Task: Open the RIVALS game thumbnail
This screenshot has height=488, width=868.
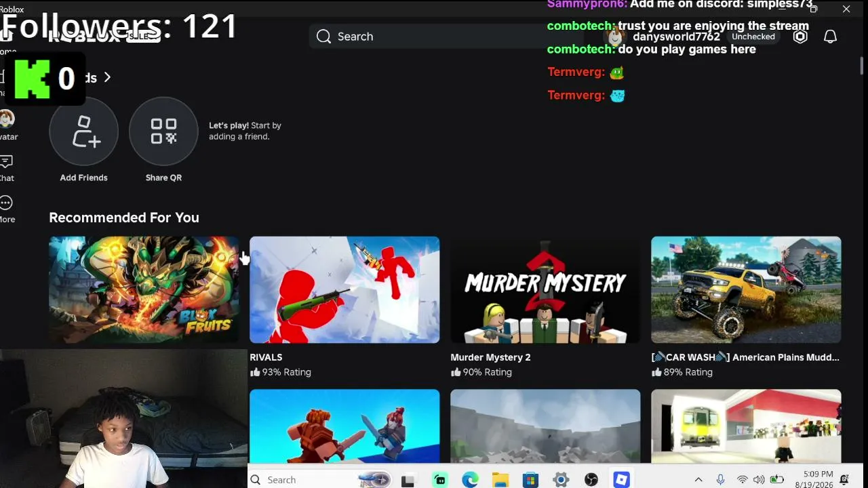Action: [x=344, y=289]
